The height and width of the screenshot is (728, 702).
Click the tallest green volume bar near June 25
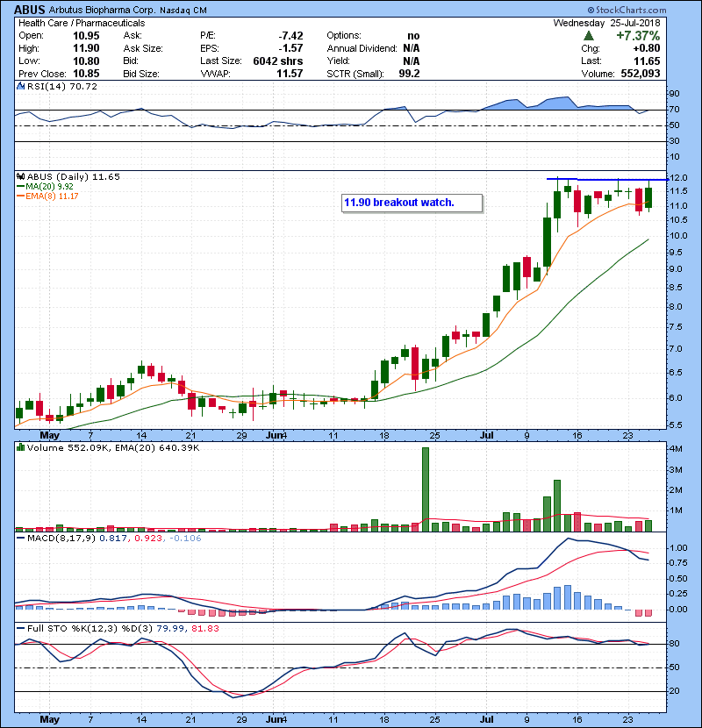pos(425,489)
